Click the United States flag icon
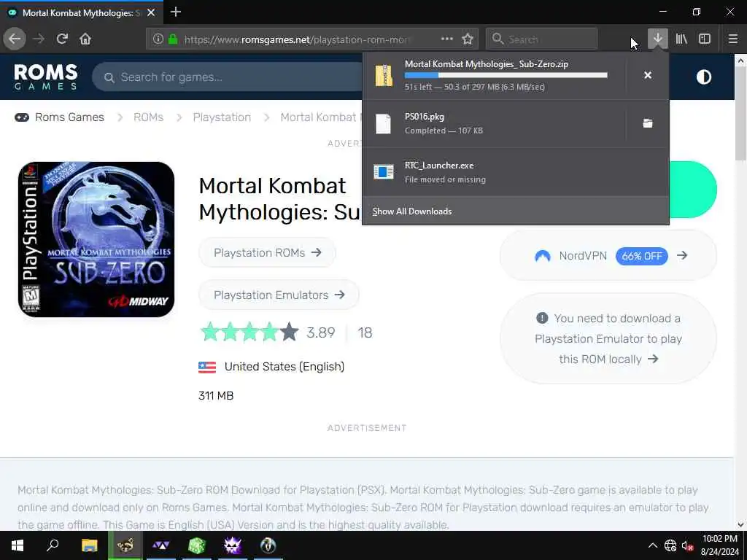 [x=207, y=367]
